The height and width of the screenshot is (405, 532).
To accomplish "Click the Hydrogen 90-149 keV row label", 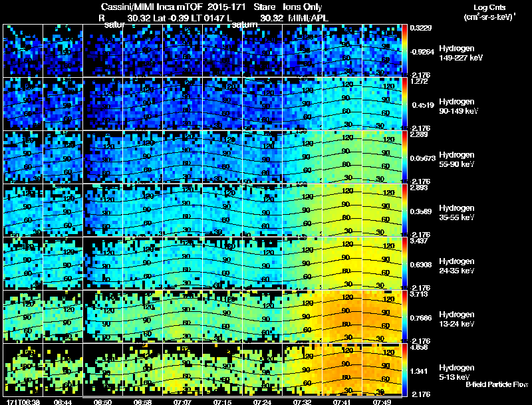I will pos(459,106).
